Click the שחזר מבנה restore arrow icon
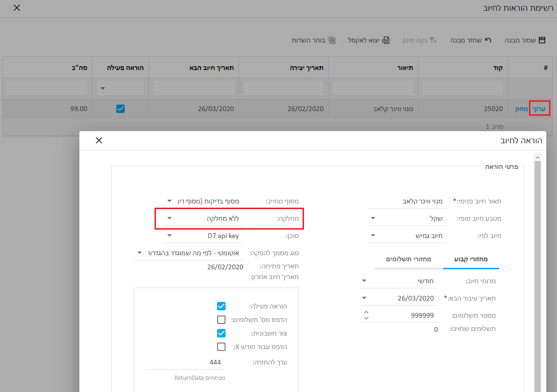The height and width of the screenshot is (392, 557). [488, 40]
